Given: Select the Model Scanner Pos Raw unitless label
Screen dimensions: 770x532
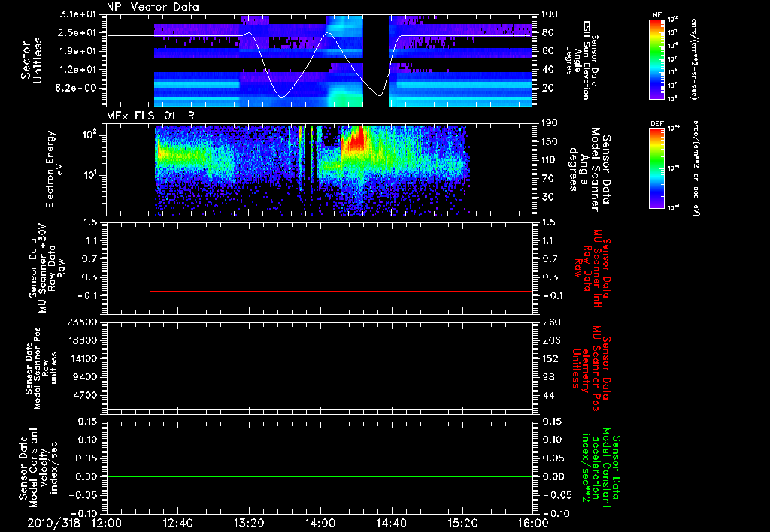Looking at the screenshot, I should (x=41, y=368).
